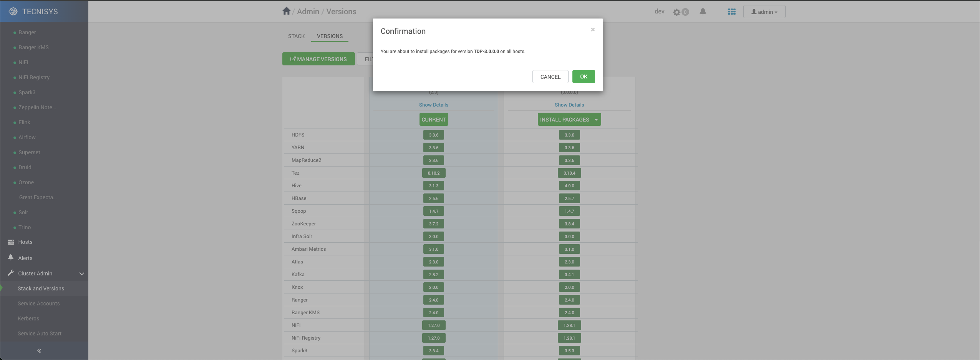Open background operations gear icon

(677, 12)
